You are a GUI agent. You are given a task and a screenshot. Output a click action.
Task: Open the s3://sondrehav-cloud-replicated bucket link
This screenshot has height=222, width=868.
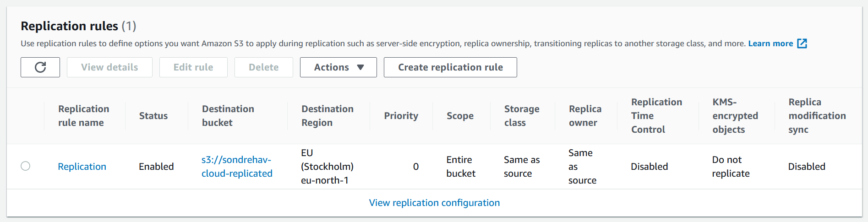(237, 167)
